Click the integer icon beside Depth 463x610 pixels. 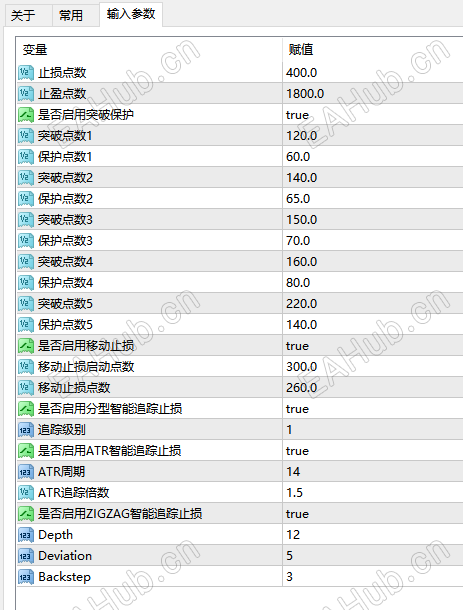[26, 535]
